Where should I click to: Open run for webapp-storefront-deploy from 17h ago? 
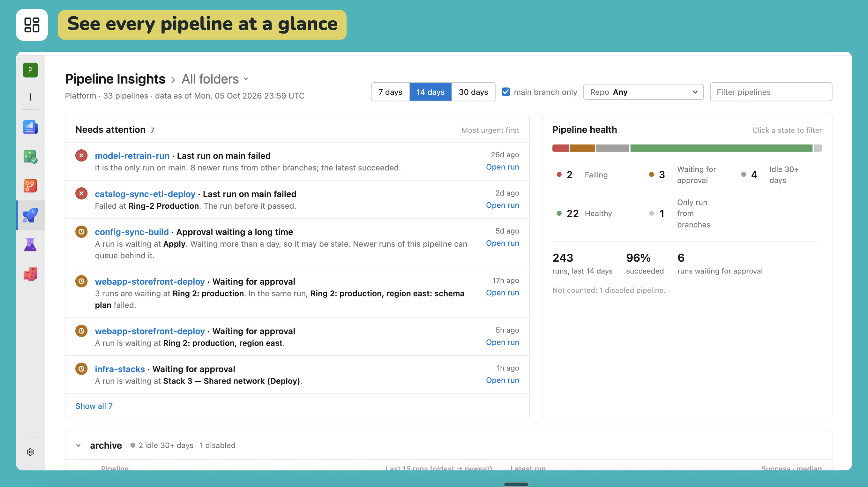(502, 293)
